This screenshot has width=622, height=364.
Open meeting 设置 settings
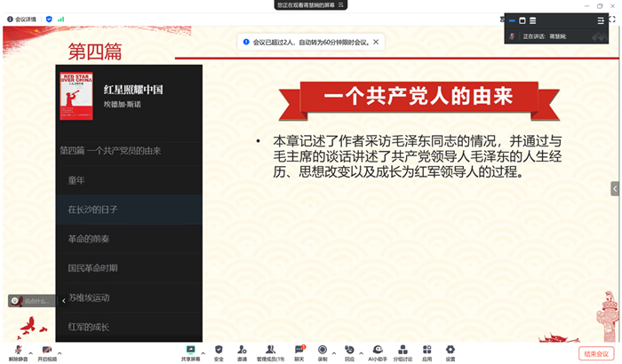tap(451, 350)
